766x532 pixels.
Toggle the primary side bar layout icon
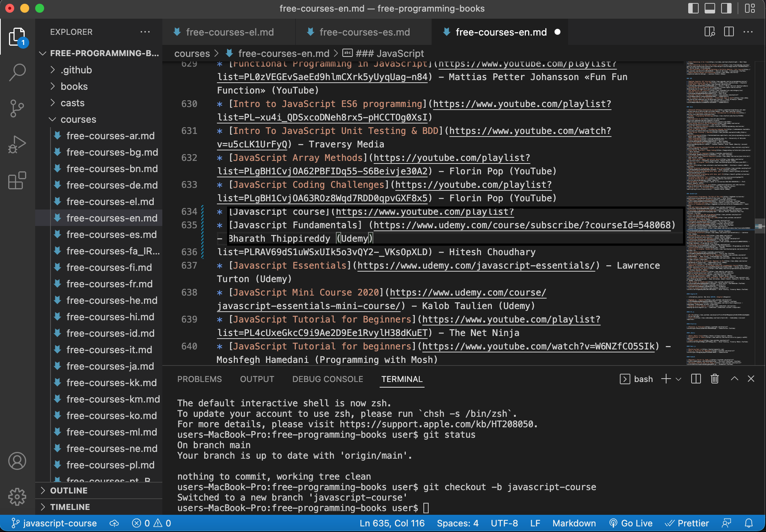[x=693, y=8]
